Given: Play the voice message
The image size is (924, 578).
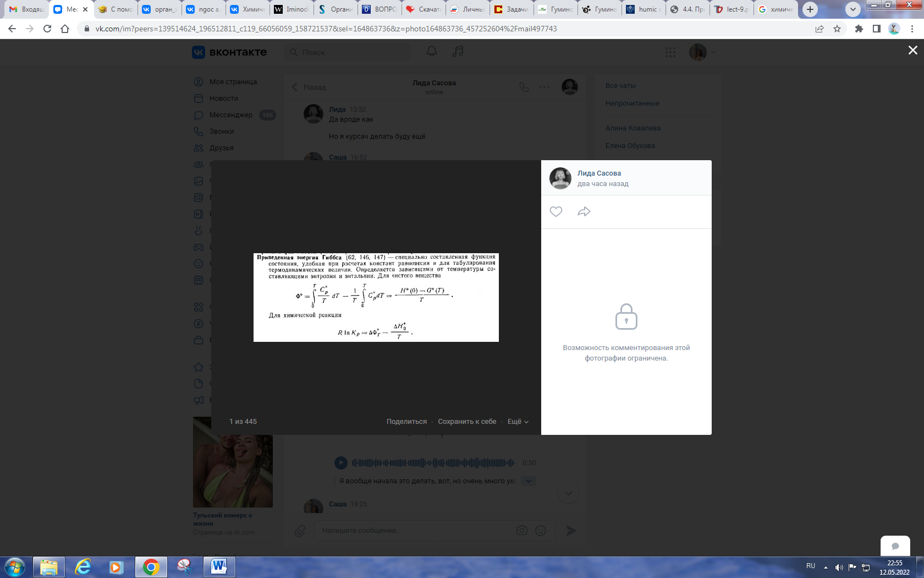Looking at the screenshot, I should coord(341,463).
